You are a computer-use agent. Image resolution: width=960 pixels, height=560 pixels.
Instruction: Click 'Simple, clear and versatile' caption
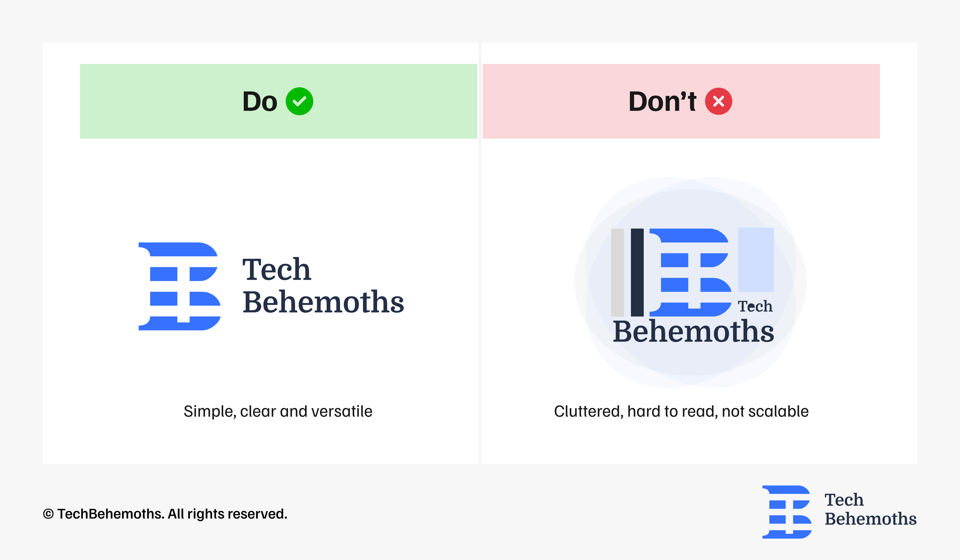[x=278, y=412]
